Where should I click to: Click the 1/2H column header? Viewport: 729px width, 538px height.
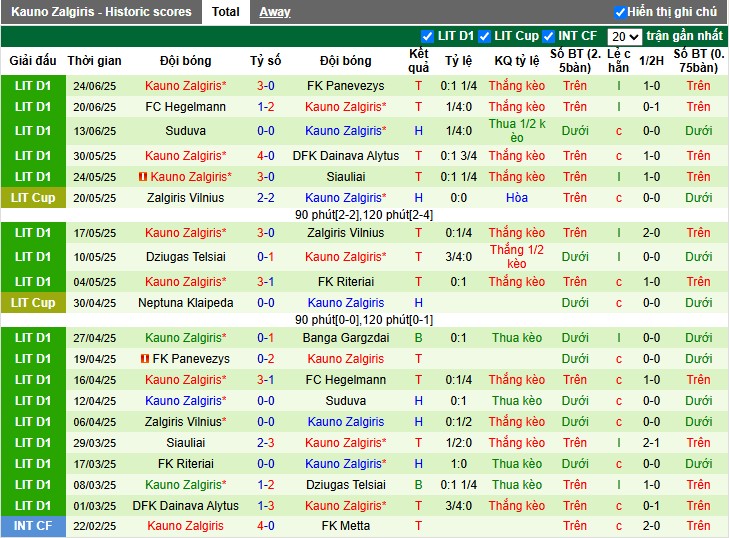pos(651,60)
